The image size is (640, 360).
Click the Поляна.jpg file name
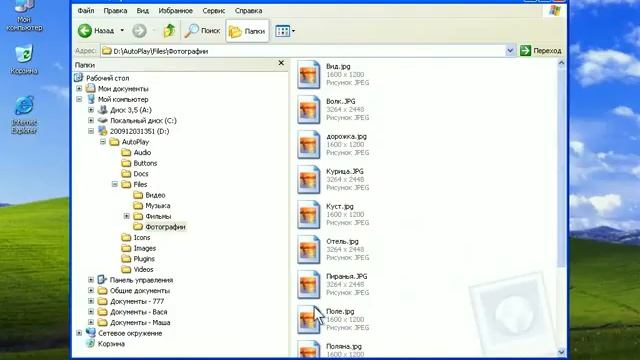pyautogui.click(x=344, y=347)
